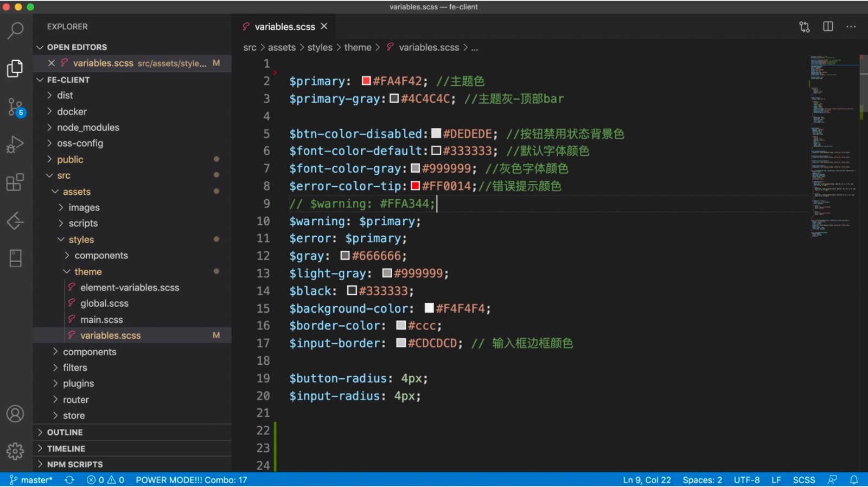Click the assets breadcrumb
This screenshot has width=868, height=487.
pyautogui.click(x=282, y=48)
